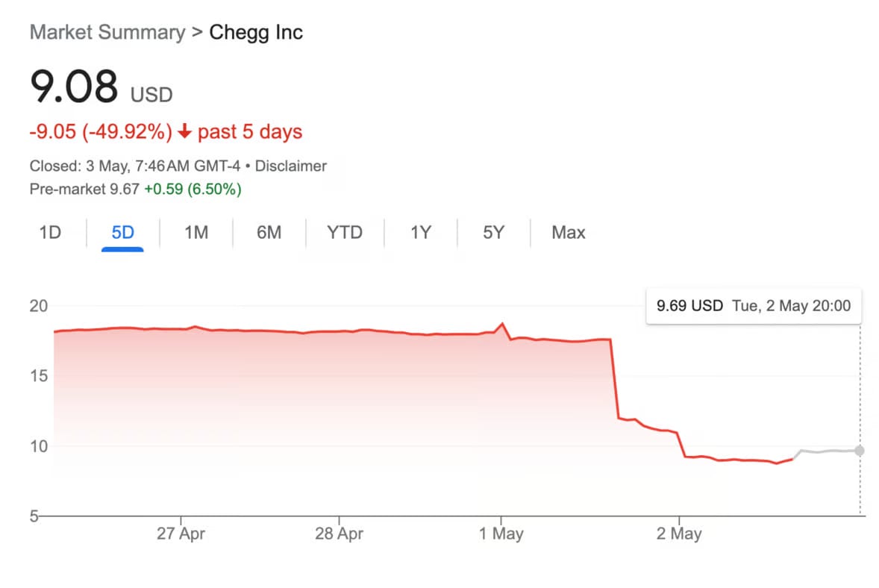Click the 27 Apr axis date label
The width and height of the screenshot is (879, 588).
click(x=181, y=533)
